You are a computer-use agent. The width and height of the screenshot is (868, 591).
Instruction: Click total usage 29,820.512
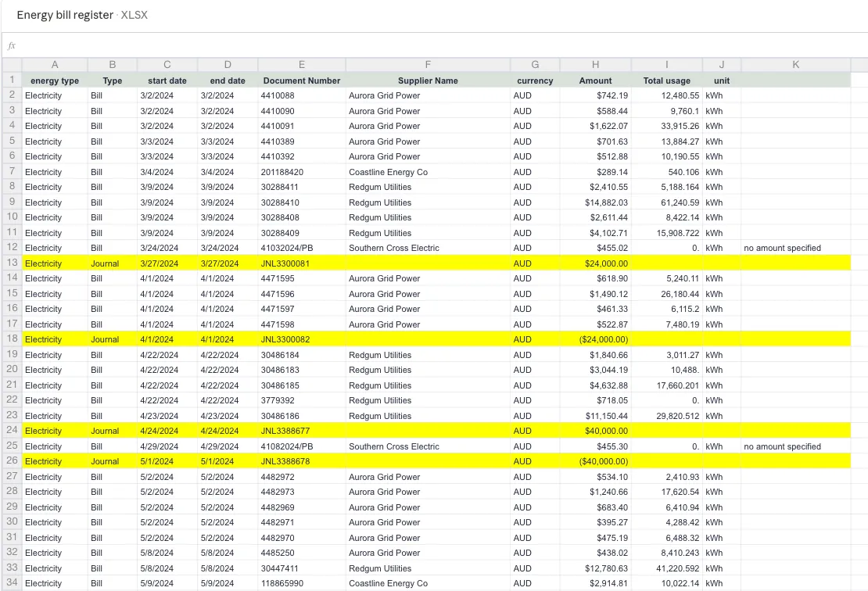pyautogui.click(x=667, y=416)
